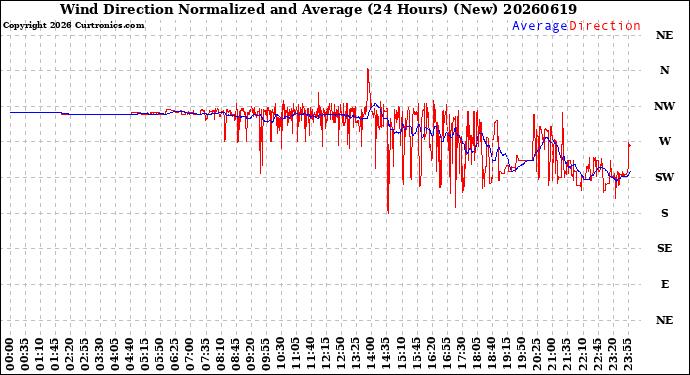Click the chart title text

tap(318, 9)
